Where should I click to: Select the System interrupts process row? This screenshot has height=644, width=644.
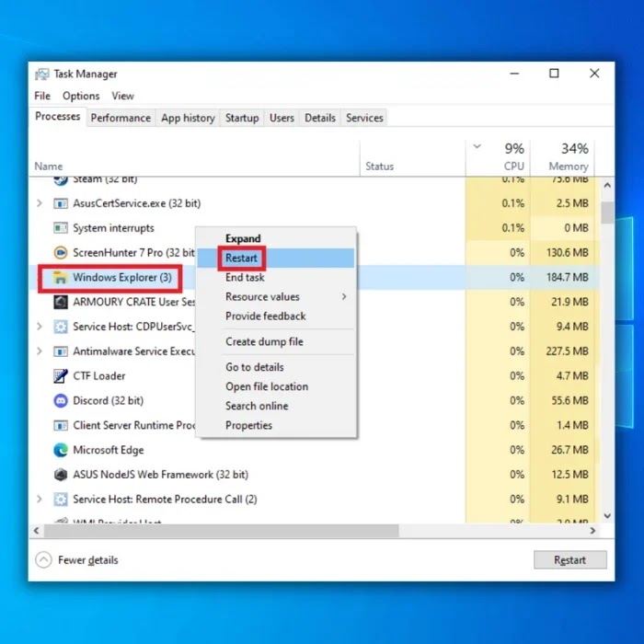(315, 228)
